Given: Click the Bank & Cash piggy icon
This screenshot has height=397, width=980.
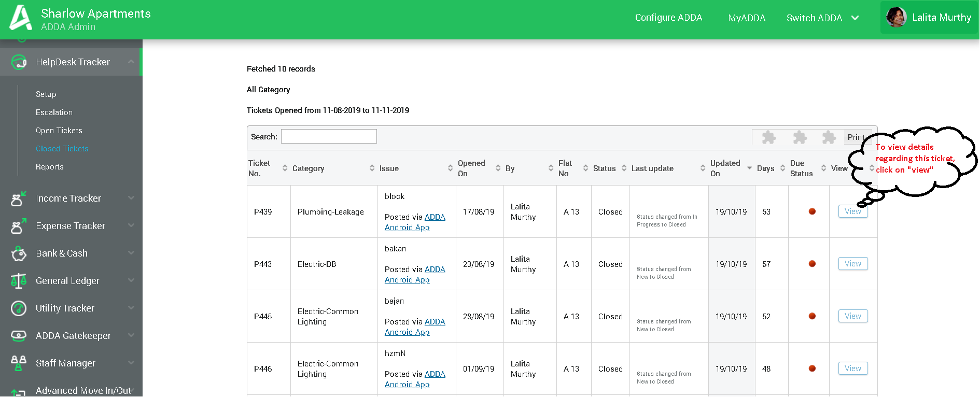Looking at the screenshot, I should pyautogui.click(x=19, y=253).
